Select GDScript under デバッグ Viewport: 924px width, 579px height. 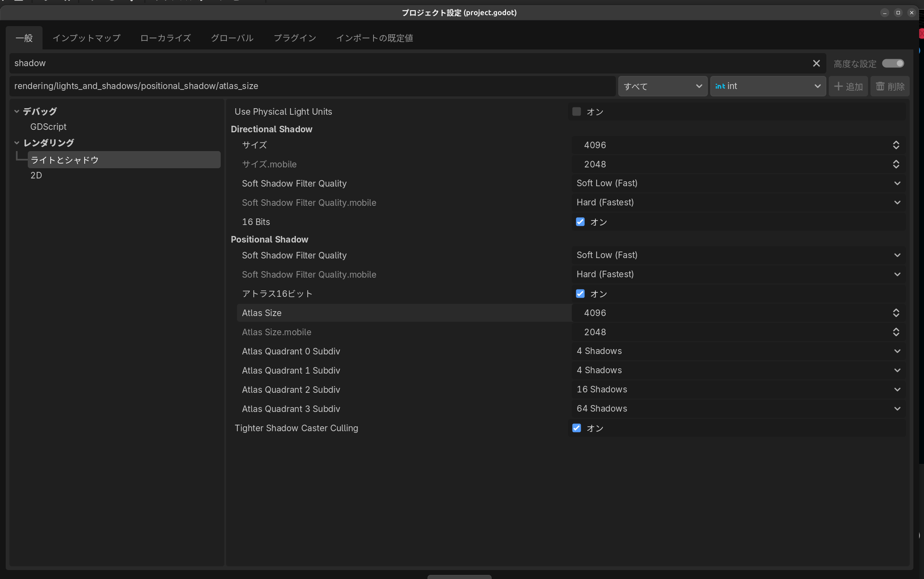(x=48, y=127)
